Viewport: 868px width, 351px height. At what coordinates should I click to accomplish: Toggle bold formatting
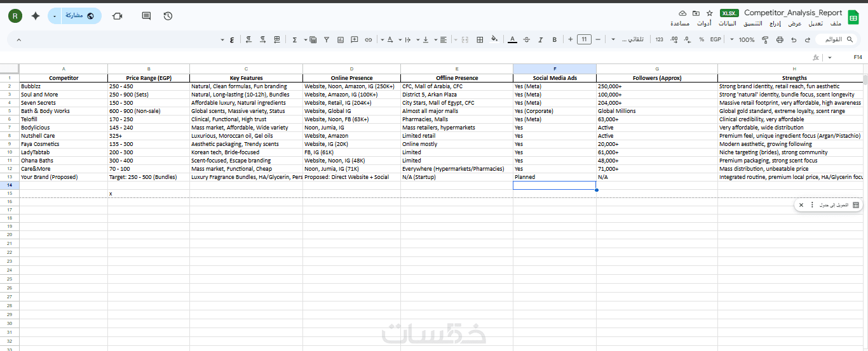(x=554, y=39)
